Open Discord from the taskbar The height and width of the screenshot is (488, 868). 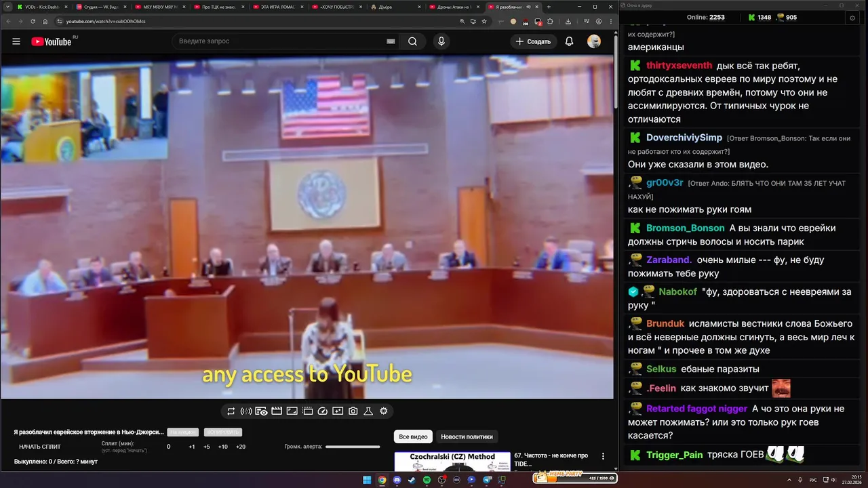[397, 480]
